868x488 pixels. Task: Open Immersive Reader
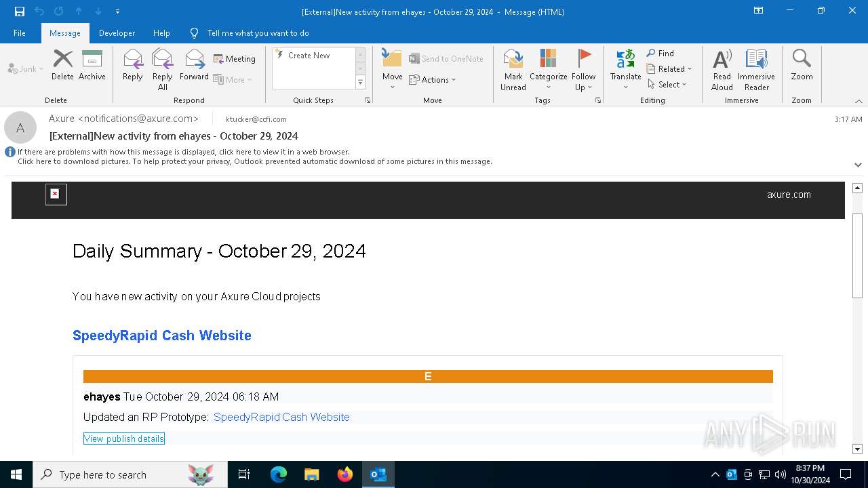point(756,69)
